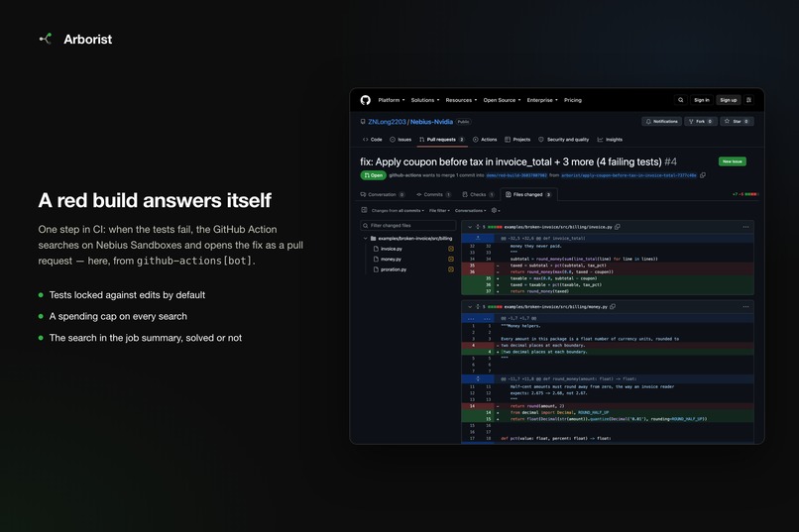Click the Filter changed files field

click(x=408, y=226)
